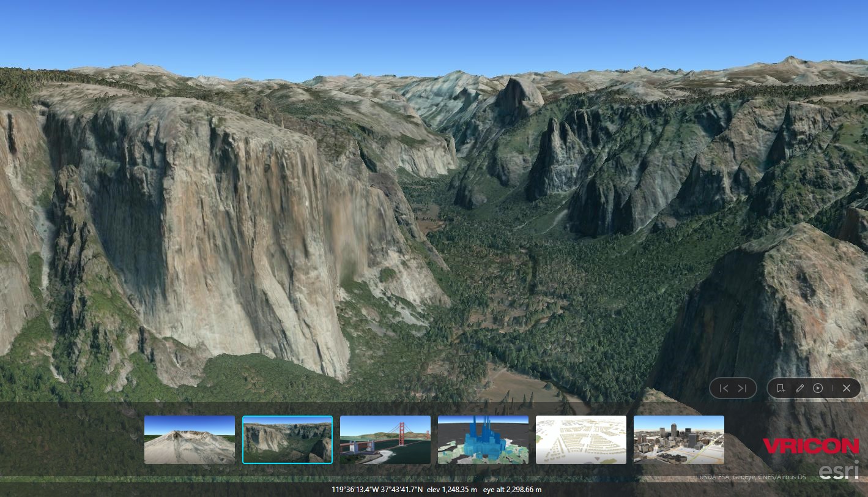Click the Vricon logo
This screenshot has width=868, height=497.
[811, 446]
